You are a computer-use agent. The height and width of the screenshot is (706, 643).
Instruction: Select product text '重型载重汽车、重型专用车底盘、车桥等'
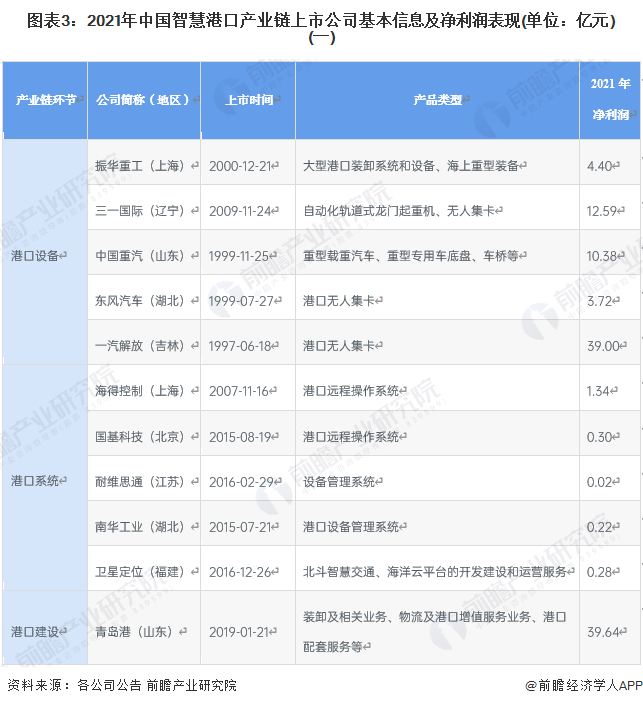click(x=411, y=256)
